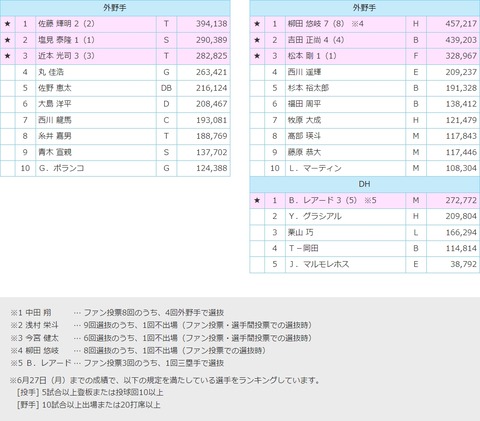Select the DH section header
Screen dimensions: 480x421
point(365,184)
